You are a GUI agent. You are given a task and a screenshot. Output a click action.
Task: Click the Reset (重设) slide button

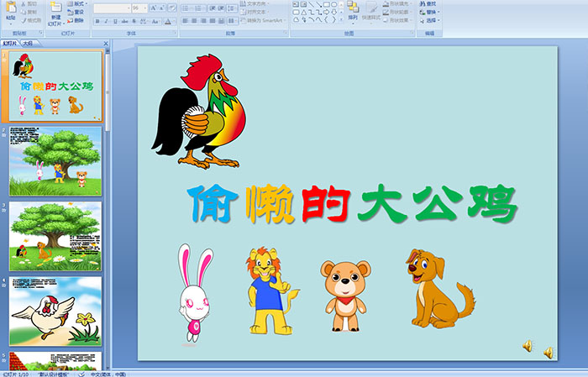tap(76, 12)
